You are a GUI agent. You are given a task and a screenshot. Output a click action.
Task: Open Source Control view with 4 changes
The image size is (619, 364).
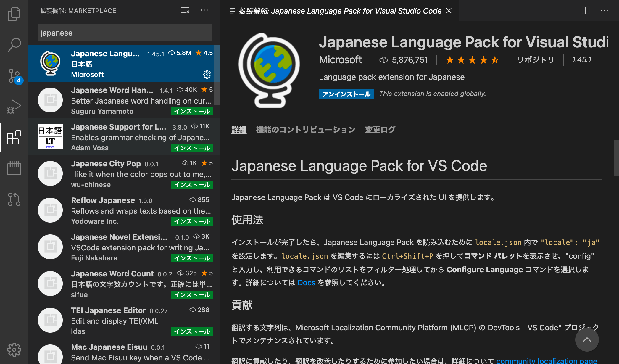14,76
